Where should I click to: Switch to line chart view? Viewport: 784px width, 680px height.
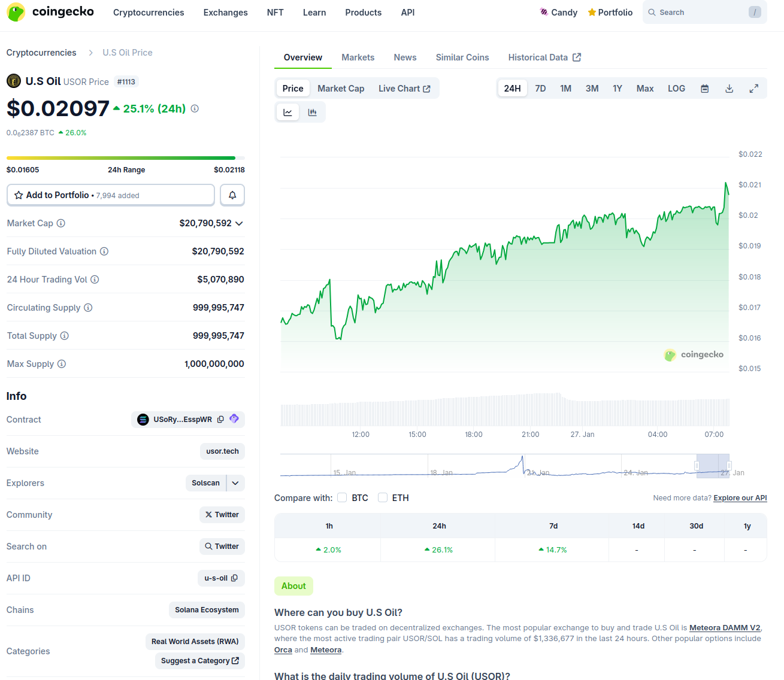(287, 112)
